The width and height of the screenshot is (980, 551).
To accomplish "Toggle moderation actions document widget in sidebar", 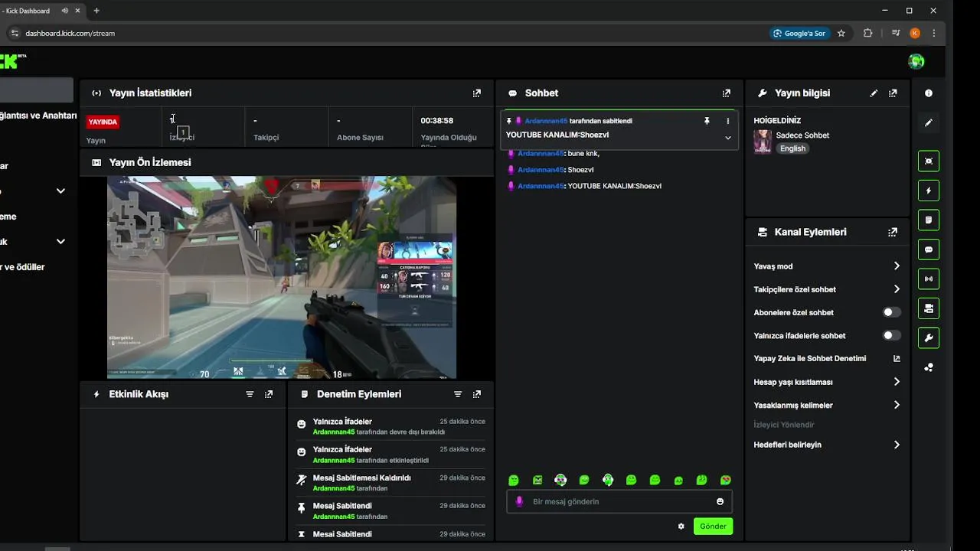I will 929,220.
